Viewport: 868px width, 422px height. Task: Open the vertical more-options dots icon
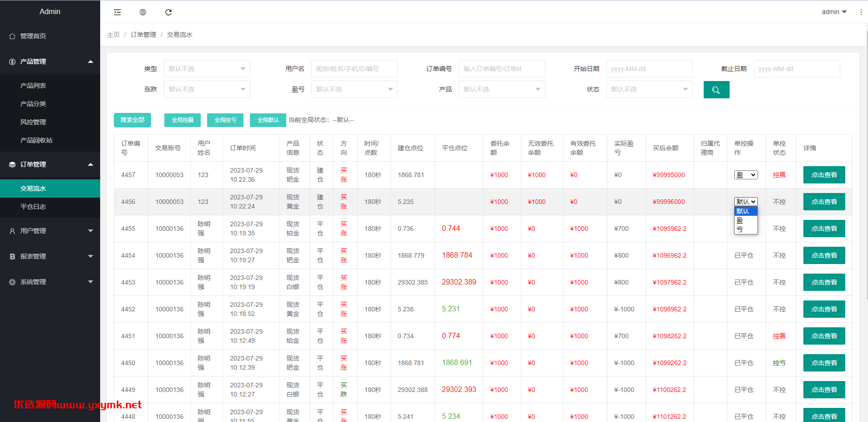pyautogui.click(x=861, y=12)
